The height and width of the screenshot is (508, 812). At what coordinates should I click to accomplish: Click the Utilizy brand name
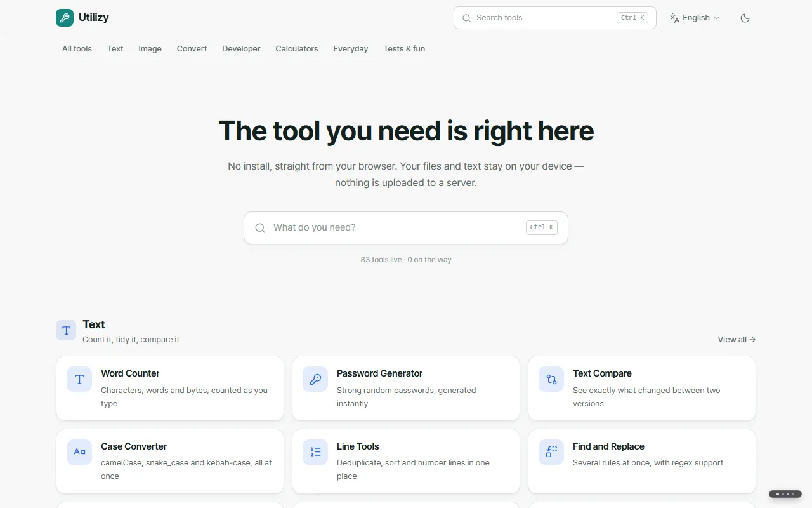[x=94, y=18]
